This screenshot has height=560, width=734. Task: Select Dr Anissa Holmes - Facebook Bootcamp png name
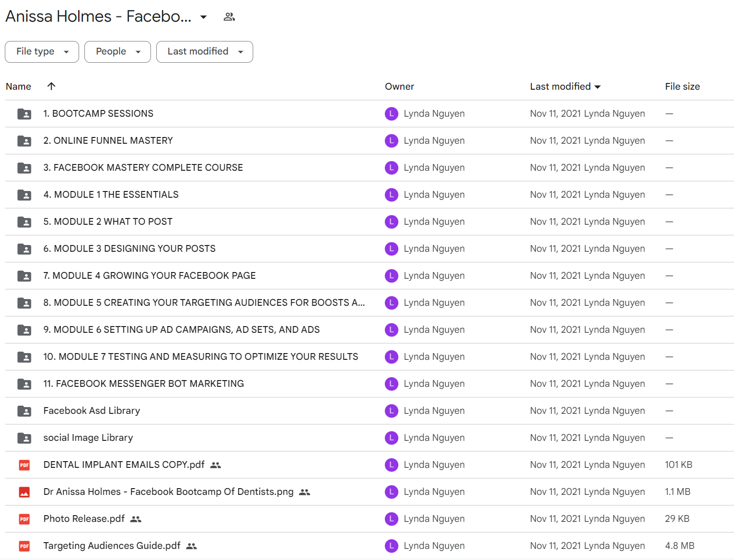tap(168, 492)
